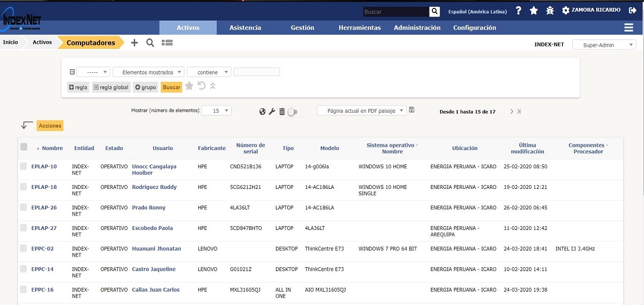Open the Administración menu
644x305 pixels.
point(417,28)
